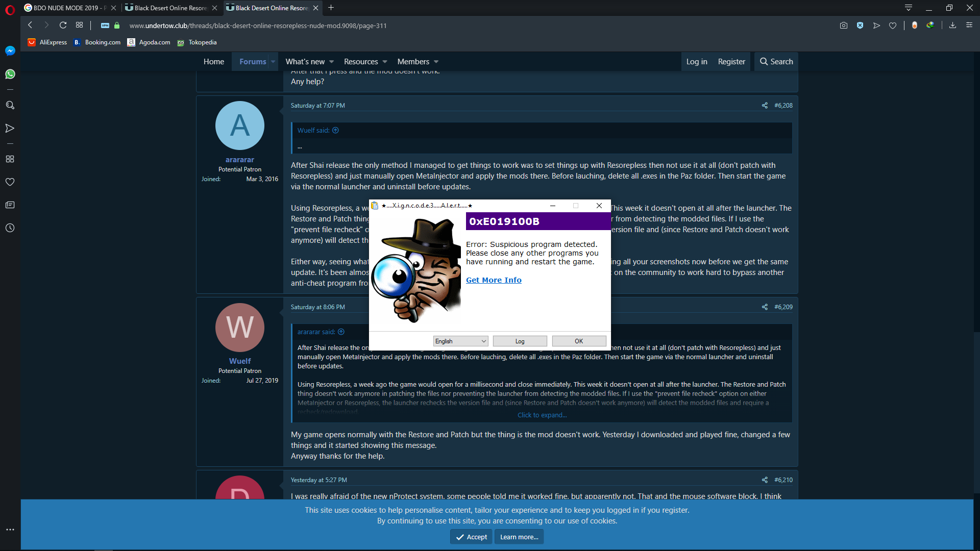The image size is (980, 551).
Task: Open WhatsApp in Opera sidebar
Action: click(x=10, y=74)
